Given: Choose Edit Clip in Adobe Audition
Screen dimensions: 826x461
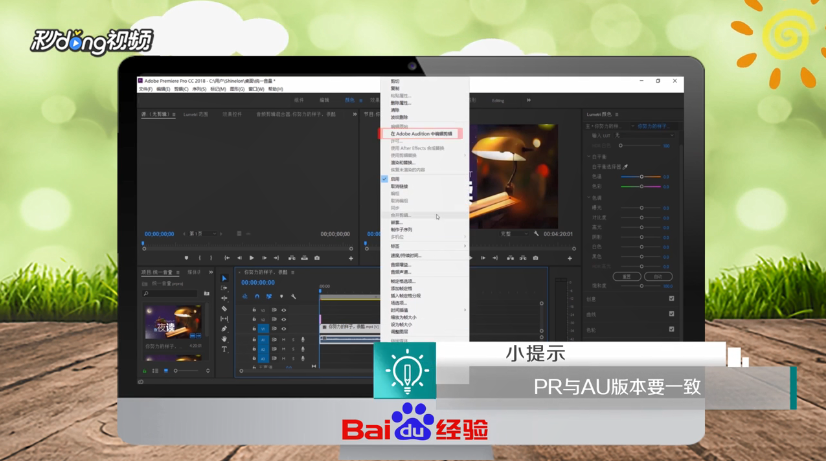Looking at the screenshot, I should click(x=421, y=134).
